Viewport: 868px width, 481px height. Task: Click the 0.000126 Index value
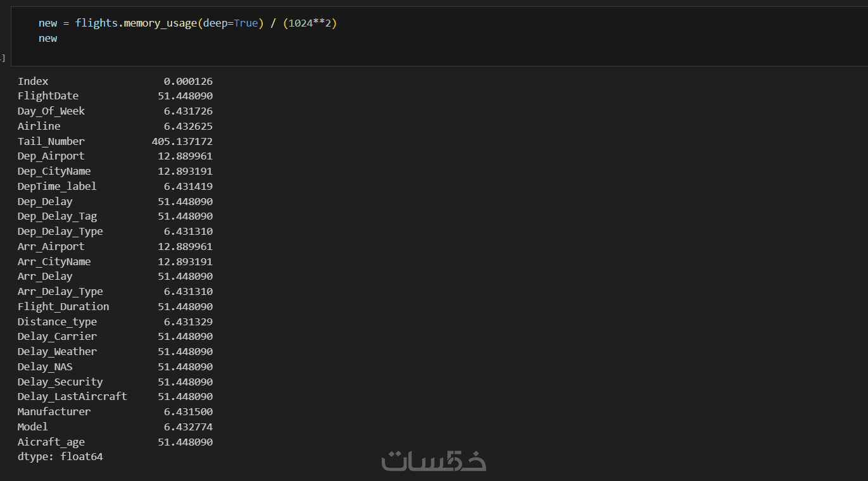[188, 82]
